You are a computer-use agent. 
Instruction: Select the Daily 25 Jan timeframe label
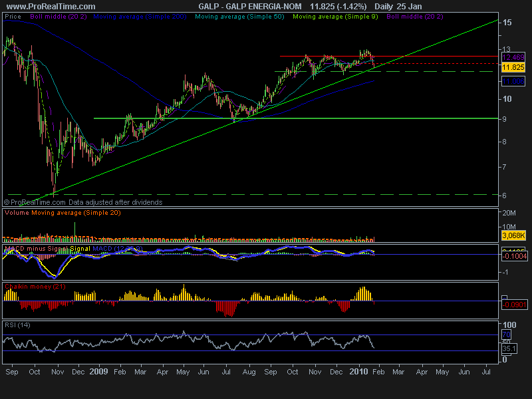tap(398, 7)
